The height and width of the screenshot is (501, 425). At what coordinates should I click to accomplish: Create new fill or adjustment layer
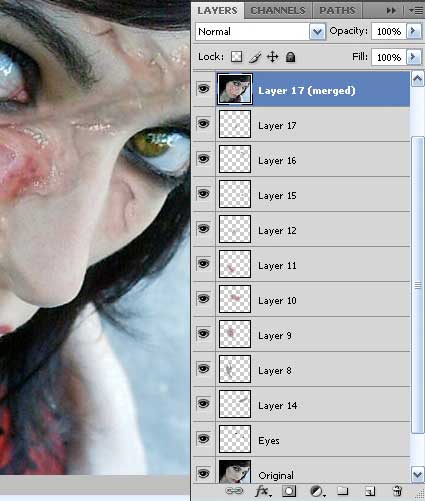click(x=317, y=491)
